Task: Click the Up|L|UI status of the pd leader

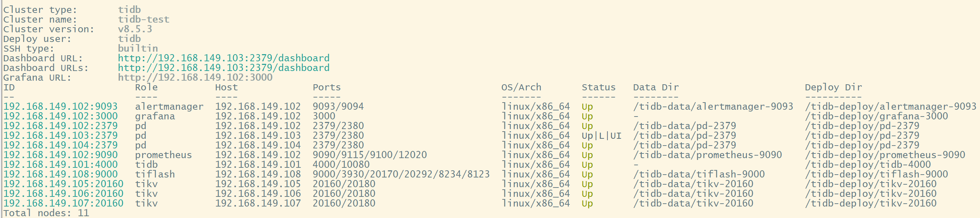Action: [601, 136]
